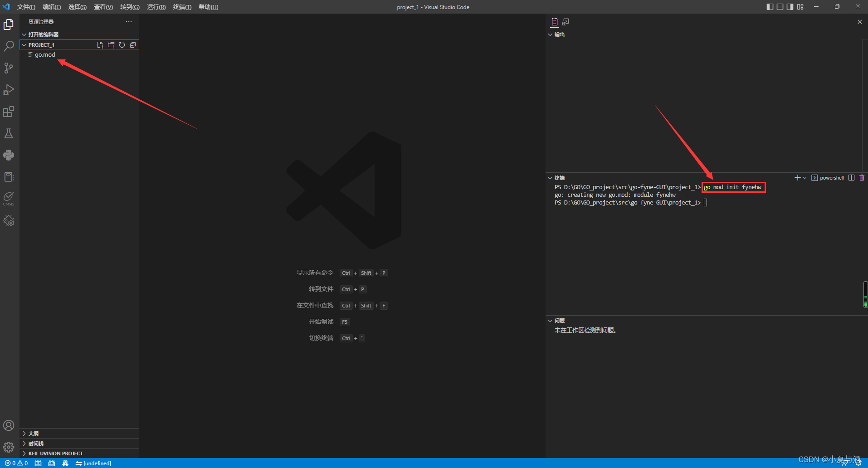This screenshot has height=468, width=868.
Task: Open the Manage gear icon
Action: (x=9, y=447)
